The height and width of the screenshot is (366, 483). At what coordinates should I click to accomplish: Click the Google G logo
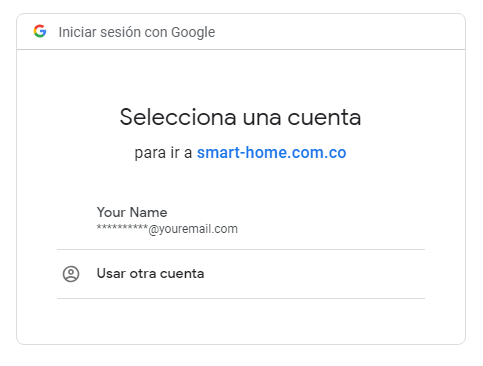click(x=40, y=31)
